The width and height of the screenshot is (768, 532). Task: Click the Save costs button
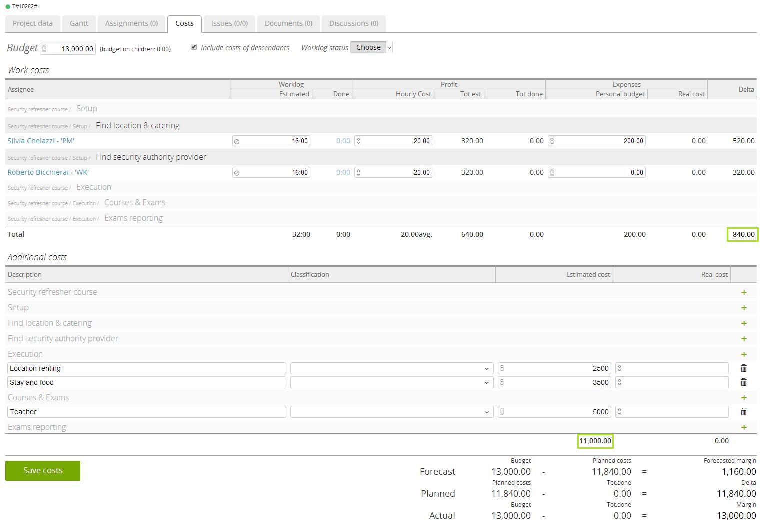(43, 471)
